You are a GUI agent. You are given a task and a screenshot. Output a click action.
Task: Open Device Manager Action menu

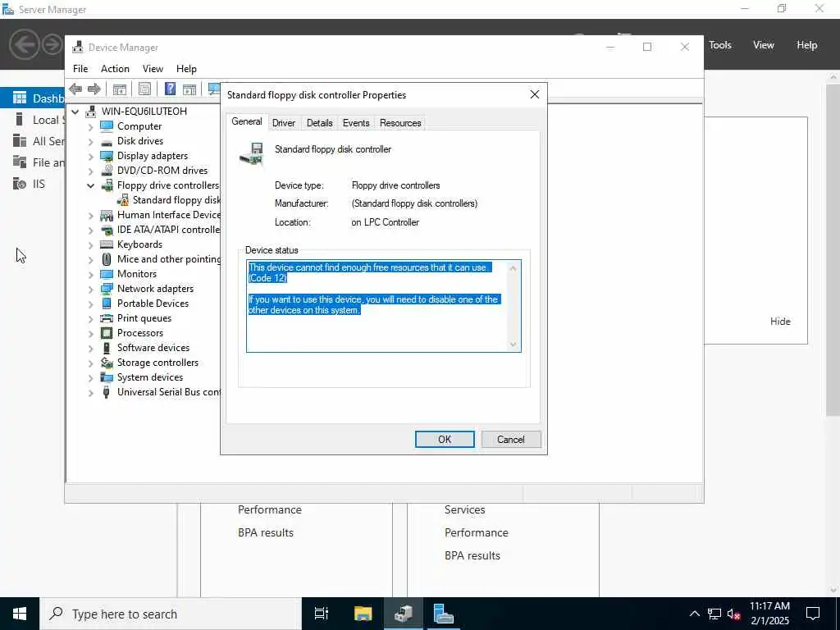pyautogui.click(x=115, y=69)
